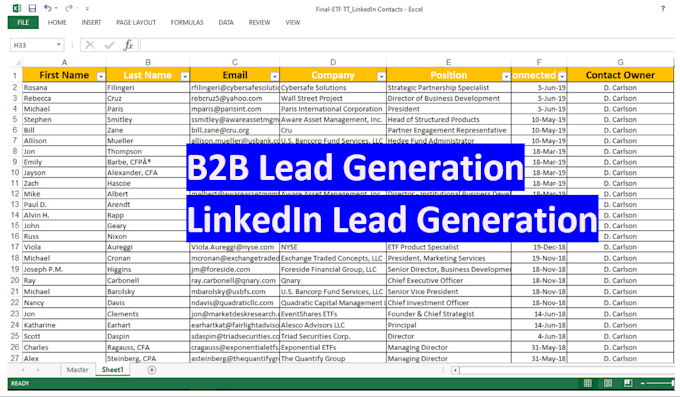Click into the formula bar field

tap(407, 45)
